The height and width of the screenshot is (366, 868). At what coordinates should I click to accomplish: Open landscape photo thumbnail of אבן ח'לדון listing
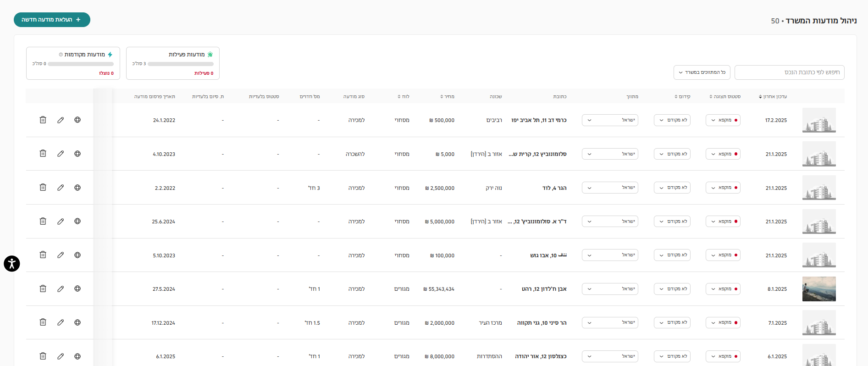click(x=819, y=289)
